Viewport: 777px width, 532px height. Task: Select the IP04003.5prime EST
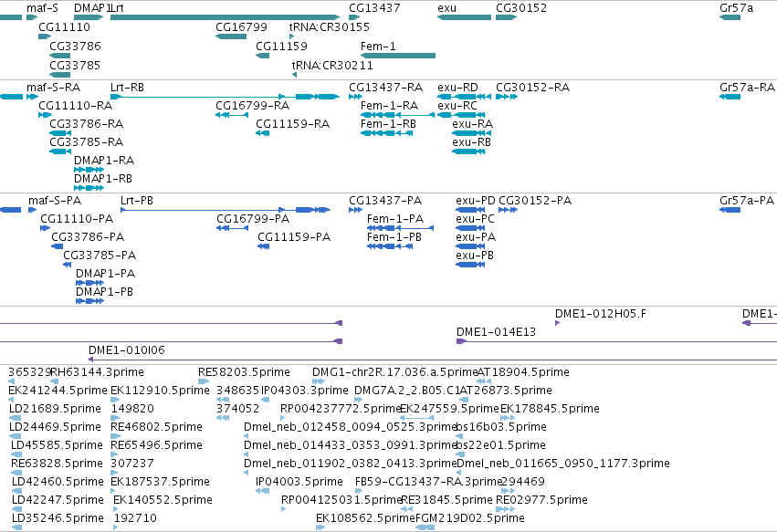263,491
